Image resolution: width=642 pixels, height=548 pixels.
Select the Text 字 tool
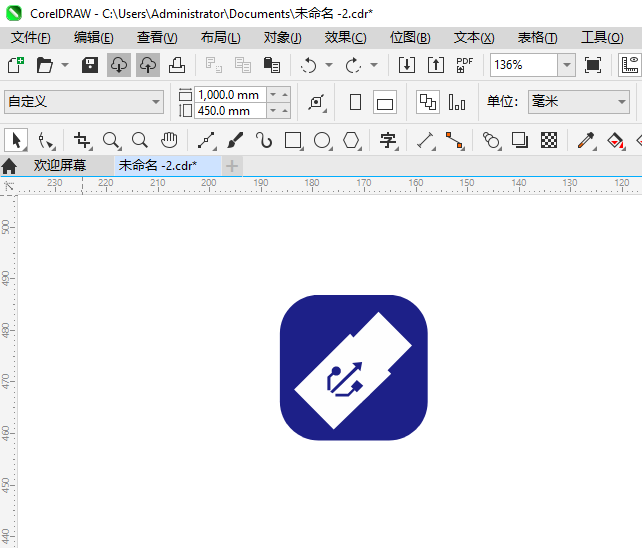pyautogui.click(x=388, y=140)
